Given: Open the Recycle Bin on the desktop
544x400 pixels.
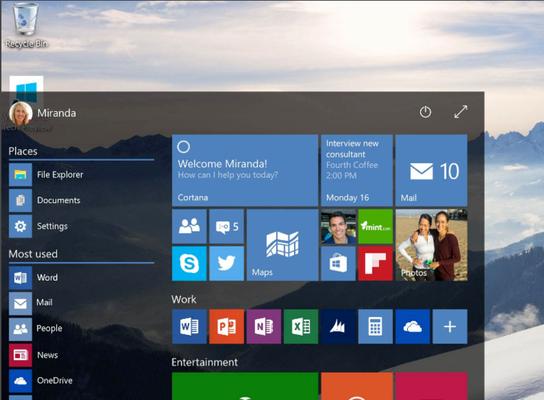Looking at the screenshot, I should pyautogui.click(x=26, y=24).
